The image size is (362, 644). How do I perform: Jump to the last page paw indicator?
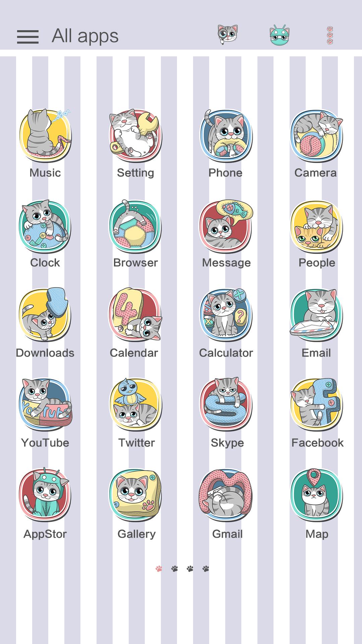206,569
